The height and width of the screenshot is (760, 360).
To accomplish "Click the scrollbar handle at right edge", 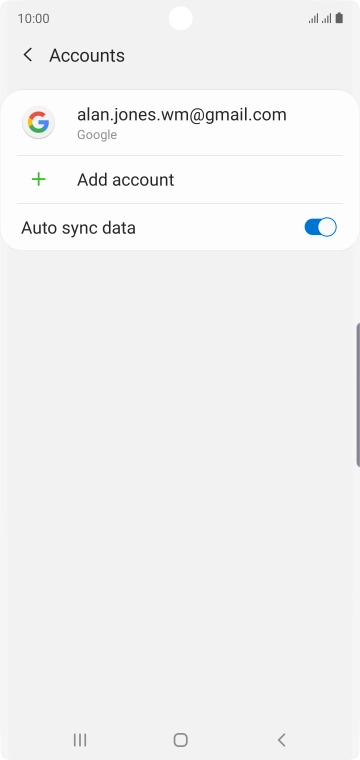I will click(x=358, y=395).
